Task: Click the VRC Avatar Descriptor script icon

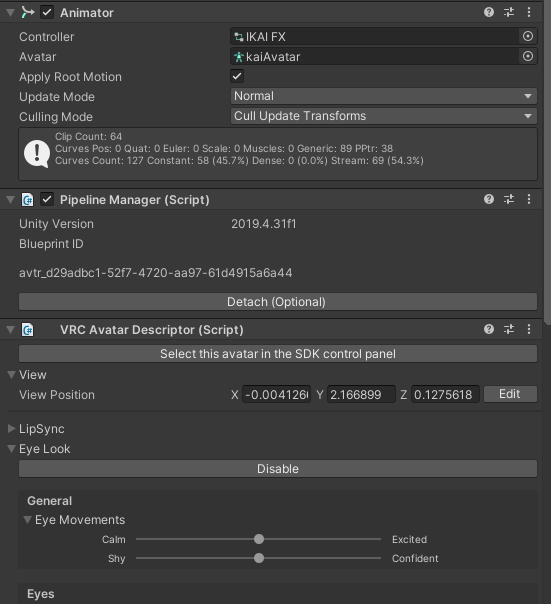Action: tap(27, 330)
